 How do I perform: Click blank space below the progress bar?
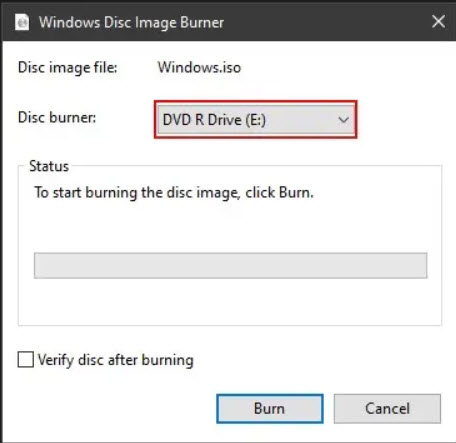230,301
